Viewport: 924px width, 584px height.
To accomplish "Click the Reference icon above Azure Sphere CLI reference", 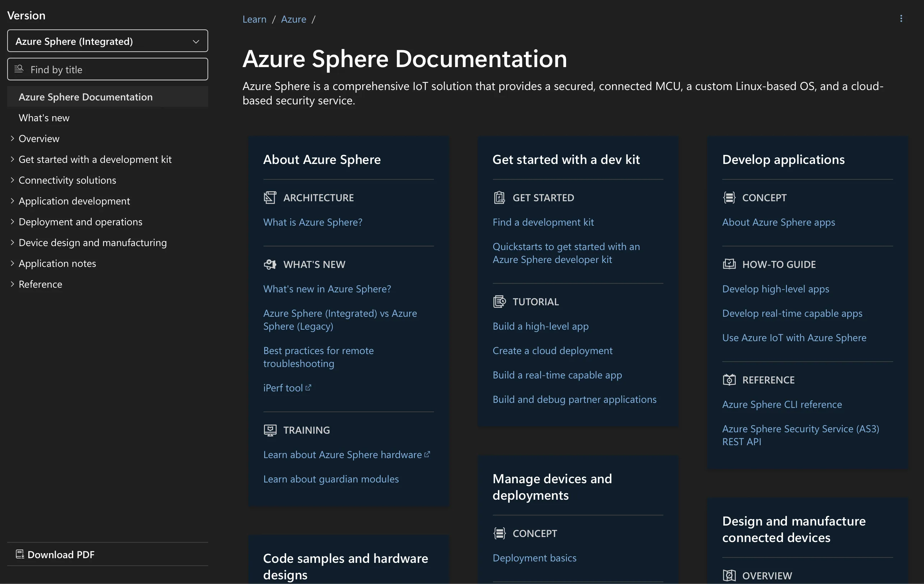I will (729, 380).
